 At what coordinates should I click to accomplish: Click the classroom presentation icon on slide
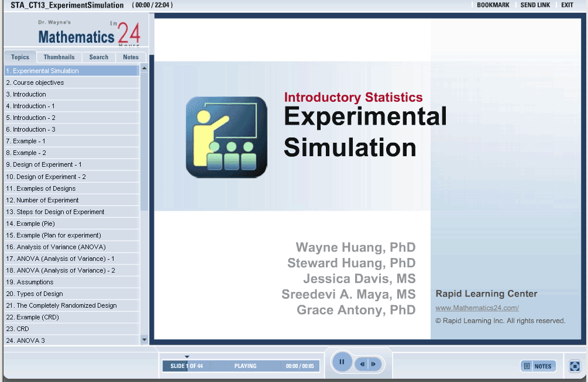click(226, 137)
